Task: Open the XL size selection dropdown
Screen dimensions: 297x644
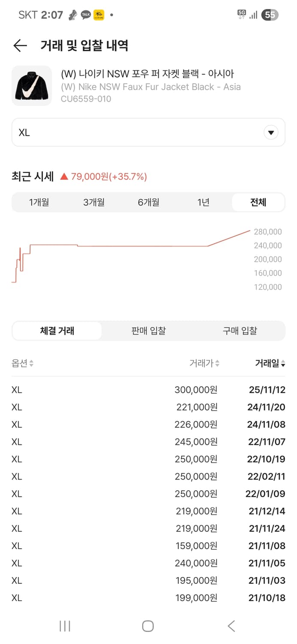Action: tap(148, 132)
